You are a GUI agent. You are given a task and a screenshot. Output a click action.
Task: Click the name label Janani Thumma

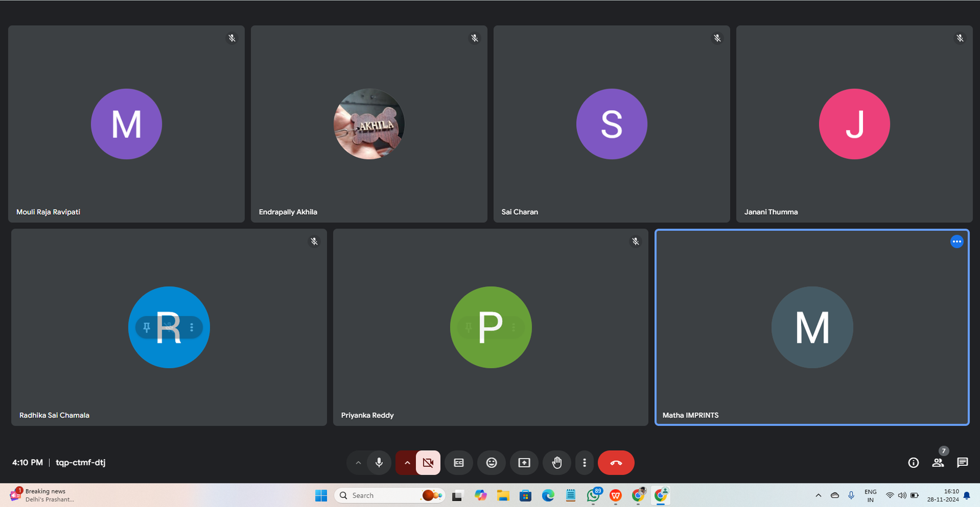pyautogui.click(x=771, y=212)
